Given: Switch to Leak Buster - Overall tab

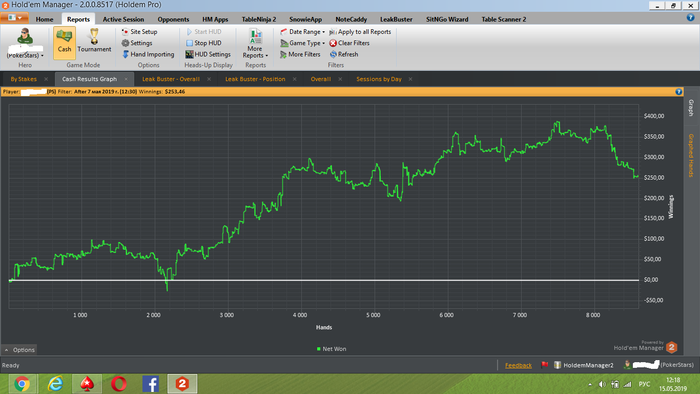Looking at the screenshot, I should (171, 79).
